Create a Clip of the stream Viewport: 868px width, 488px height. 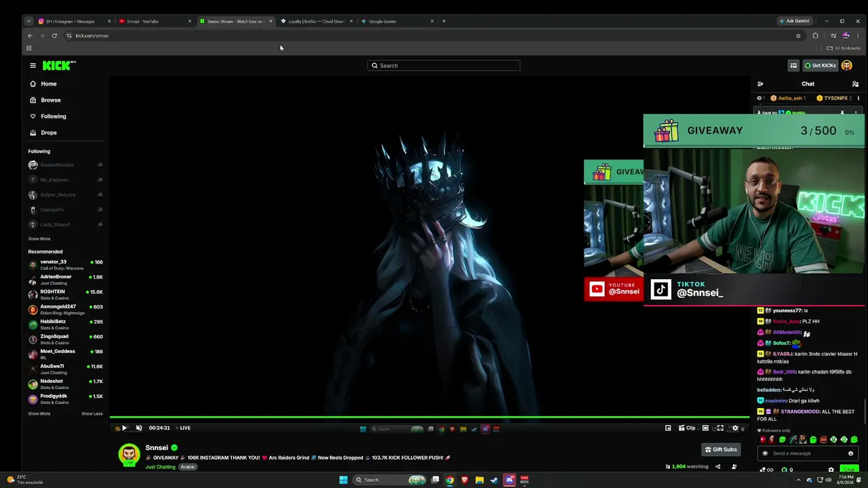(687, 428)
